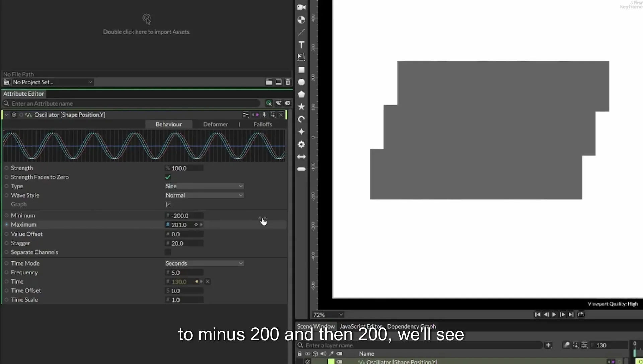This screenshot has width=643, height=364.
Task: Collapse the Oscillator attribute section
Action: pos(6,115)
